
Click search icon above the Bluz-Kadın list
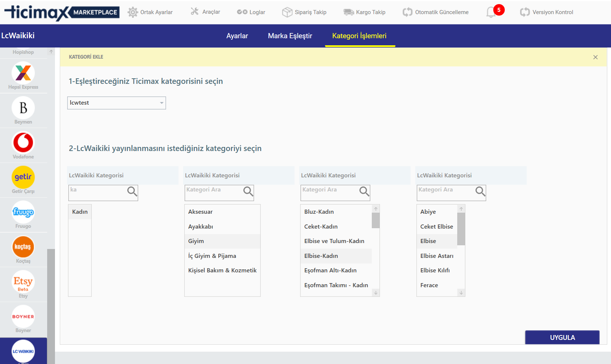[364, 191]
